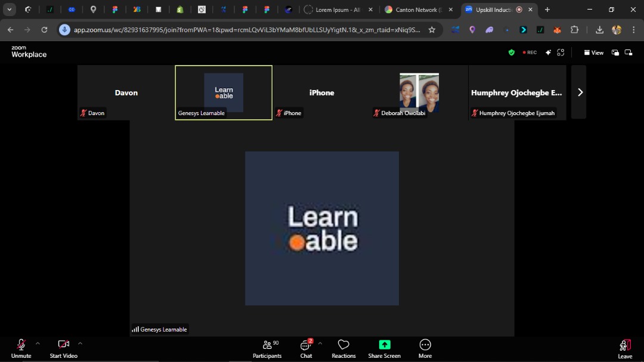The image size is (644, 362).
Task: Open browser Downloads
Action: 599,30
